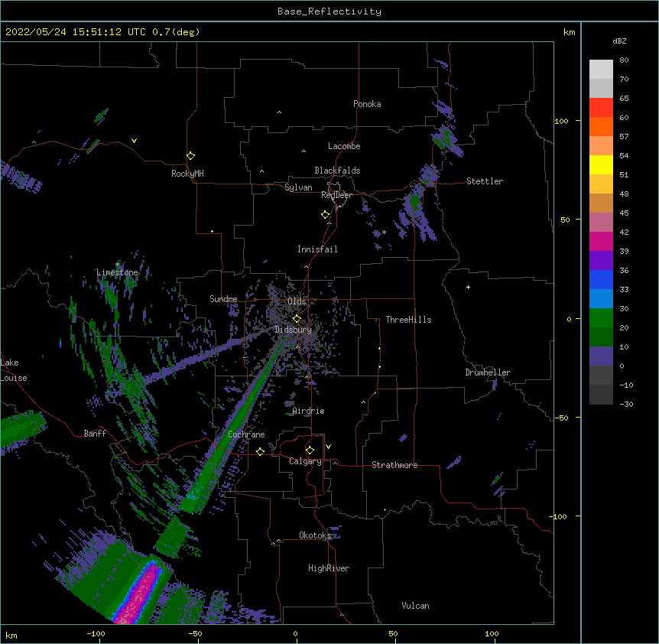The height and width of the screenshot is (644, 659).
Task: Click the Strathmore town label
Action: point(394,465)
